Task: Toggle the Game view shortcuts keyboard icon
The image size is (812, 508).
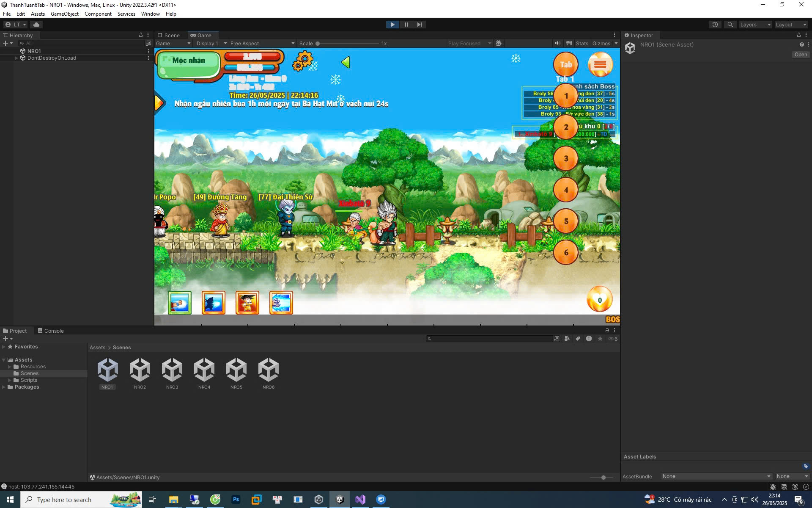Action: tap(569, 43)
